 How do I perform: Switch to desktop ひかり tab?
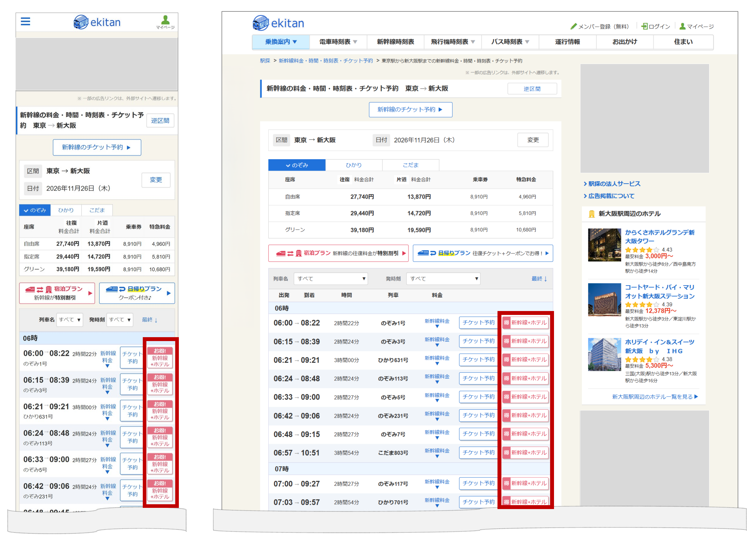[x=354, y=165]
